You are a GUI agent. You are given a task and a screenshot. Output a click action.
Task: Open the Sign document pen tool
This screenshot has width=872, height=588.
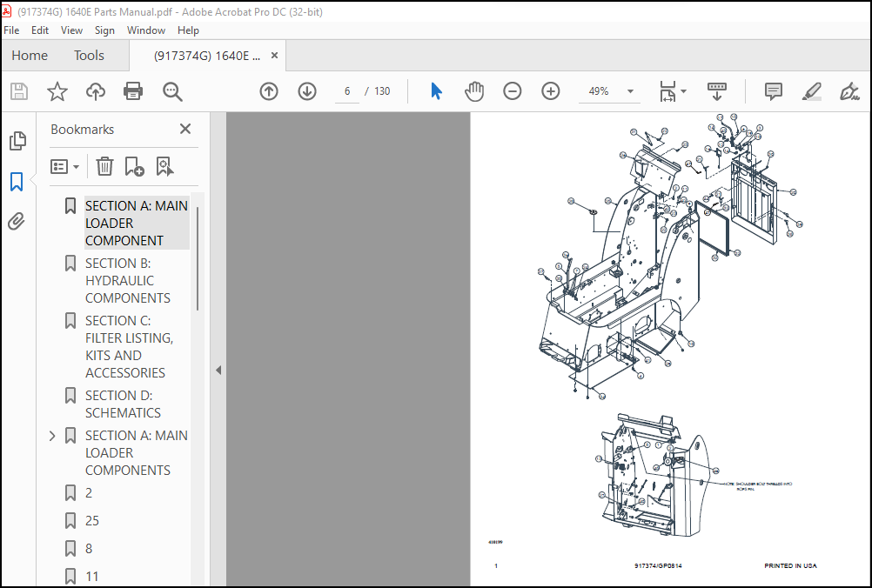pyautogui.click(x=849, y=91)
